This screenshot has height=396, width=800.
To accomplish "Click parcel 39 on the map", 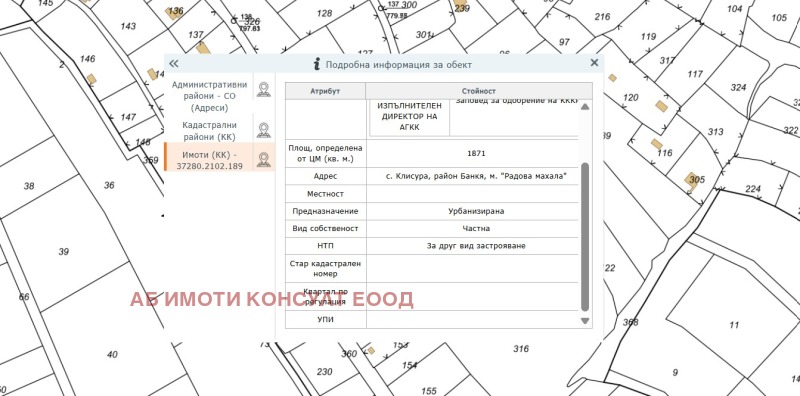I will pyautogui.click(x=63, y=252).
